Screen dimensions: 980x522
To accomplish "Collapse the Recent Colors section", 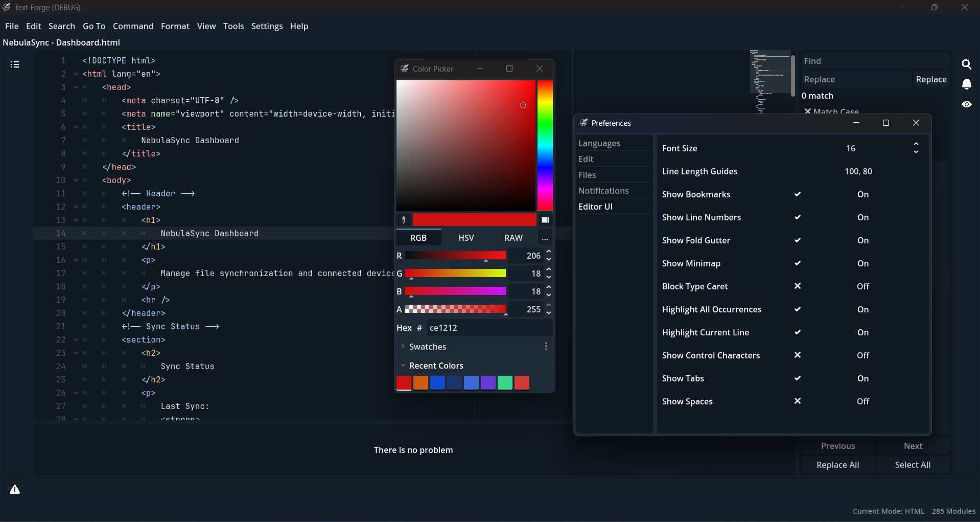I will 403,366.
